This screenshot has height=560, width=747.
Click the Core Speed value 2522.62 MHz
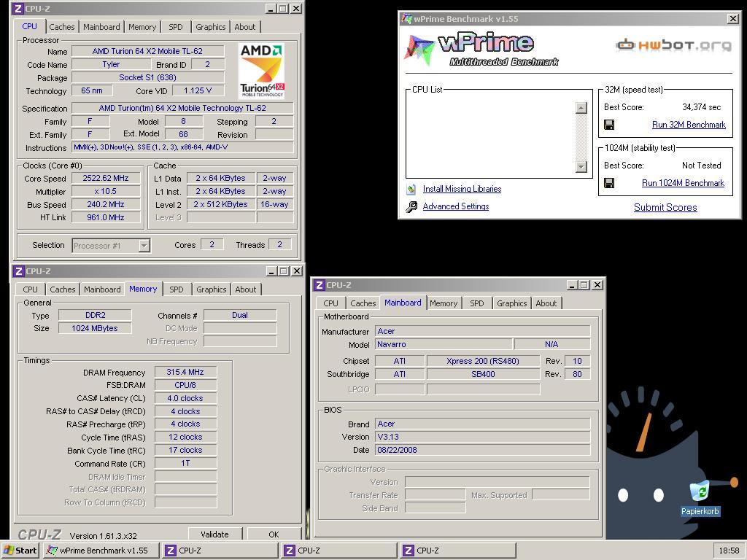106,178
